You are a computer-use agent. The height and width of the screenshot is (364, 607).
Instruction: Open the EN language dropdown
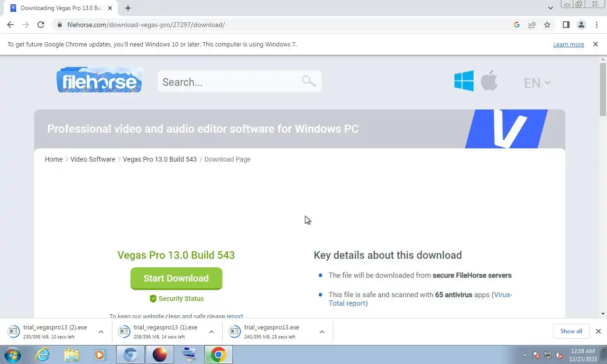point(537,83)
